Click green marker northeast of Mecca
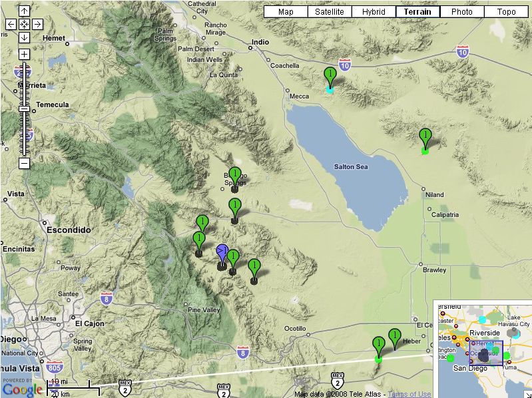The width and height of the screenshot is (532, 398). tap(330, 75)
